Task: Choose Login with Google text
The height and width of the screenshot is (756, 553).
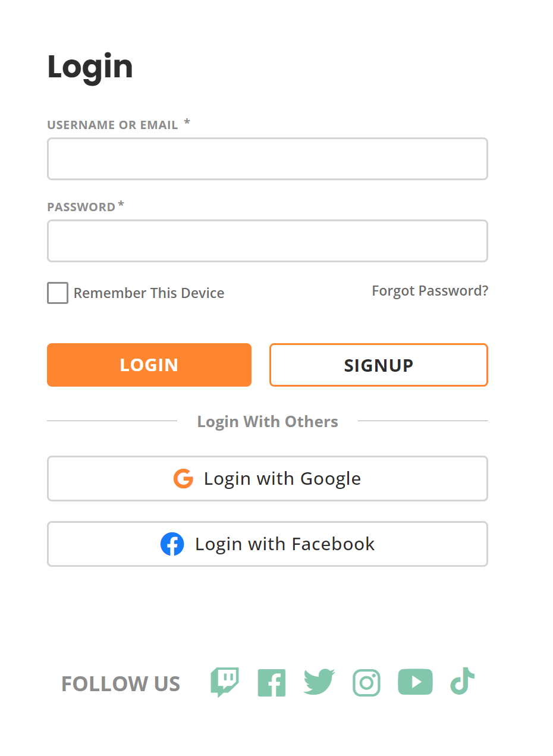Action: pyautogui.click(x=282, y=479)
